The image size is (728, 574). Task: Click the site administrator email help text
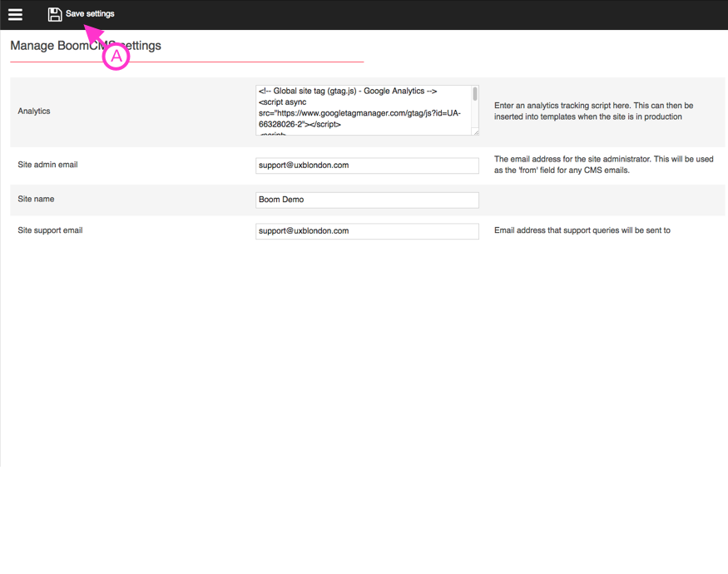(x=603, y=165)
